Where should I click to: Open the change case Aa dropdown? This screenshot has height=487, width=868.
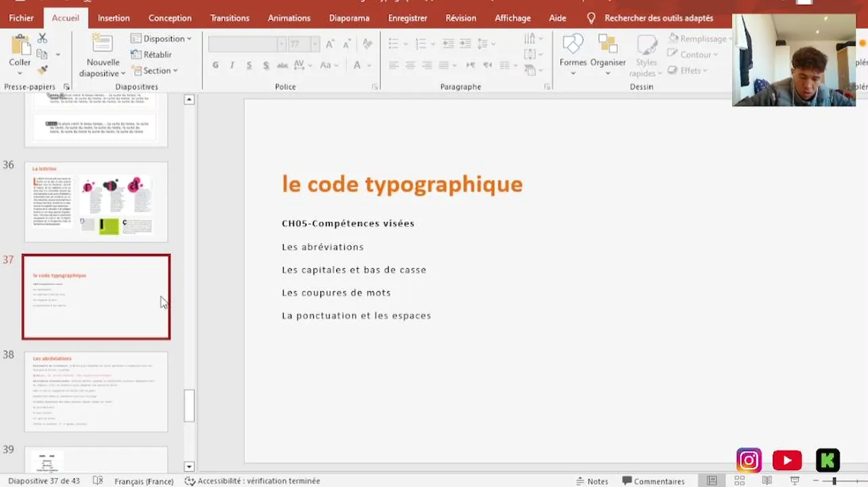[x=329, y=66]
